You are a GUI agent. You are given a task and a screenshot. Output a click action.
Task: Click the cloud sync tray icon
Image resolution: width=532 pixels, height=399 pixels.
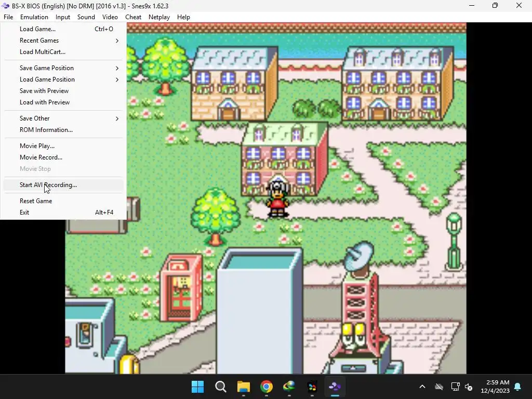439,387
